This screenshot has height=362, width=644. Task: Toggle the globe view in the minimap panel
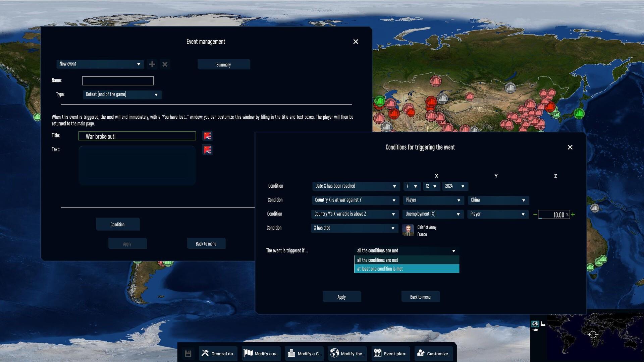click(x=535, y=324)
